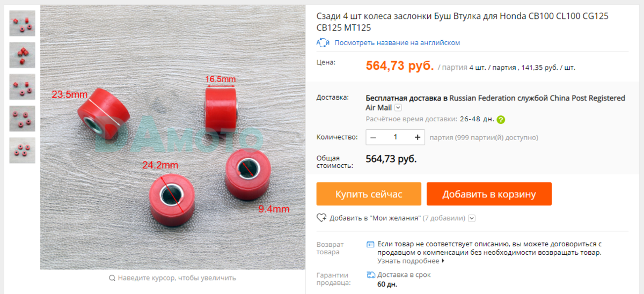Increase quantity with the plus button
This screenshot has width=644, height=294.
(x=418, y=137)
